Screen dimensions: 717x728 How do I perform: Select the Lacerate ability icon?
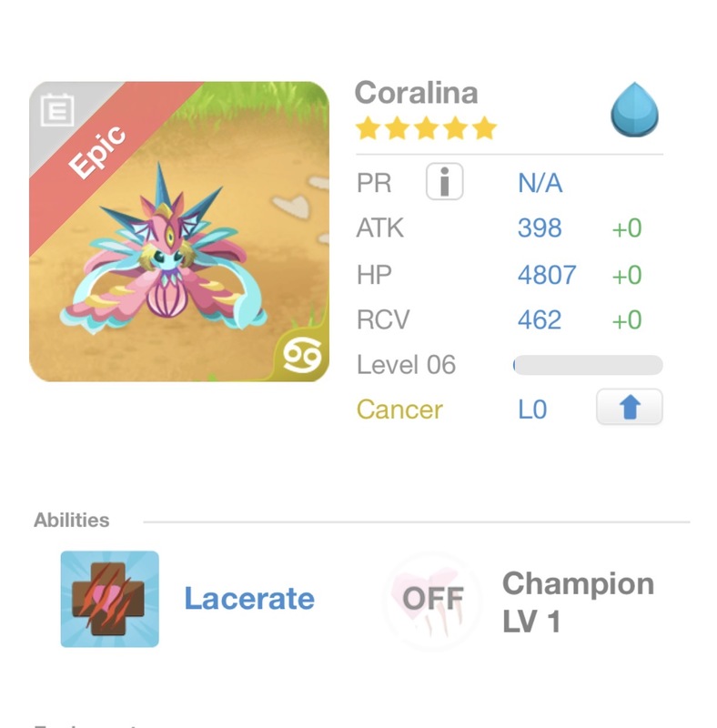point(108,599)
